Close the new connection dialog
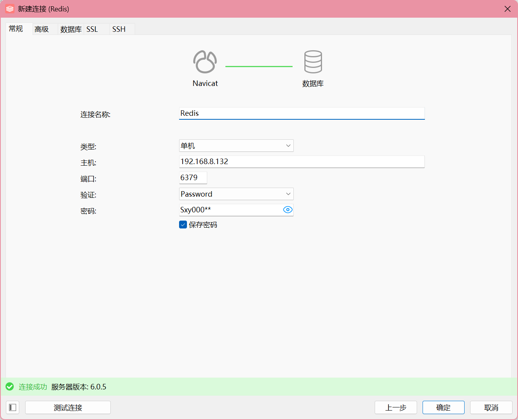Screen dimensions: 518x420 tap(507, 9)
